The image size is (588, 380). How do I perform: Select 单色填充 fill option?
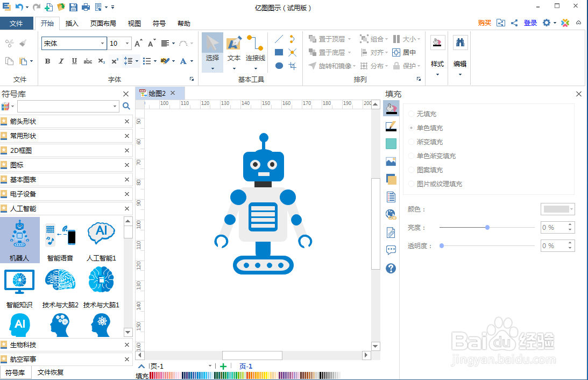point(426,128)
